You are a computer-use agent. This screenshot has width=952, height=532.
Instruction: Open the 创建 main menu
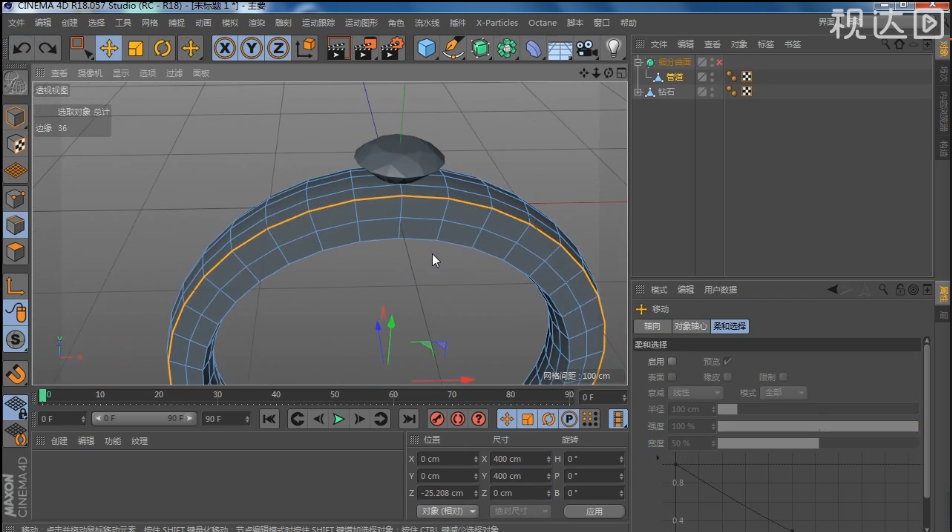click(69, 22)
